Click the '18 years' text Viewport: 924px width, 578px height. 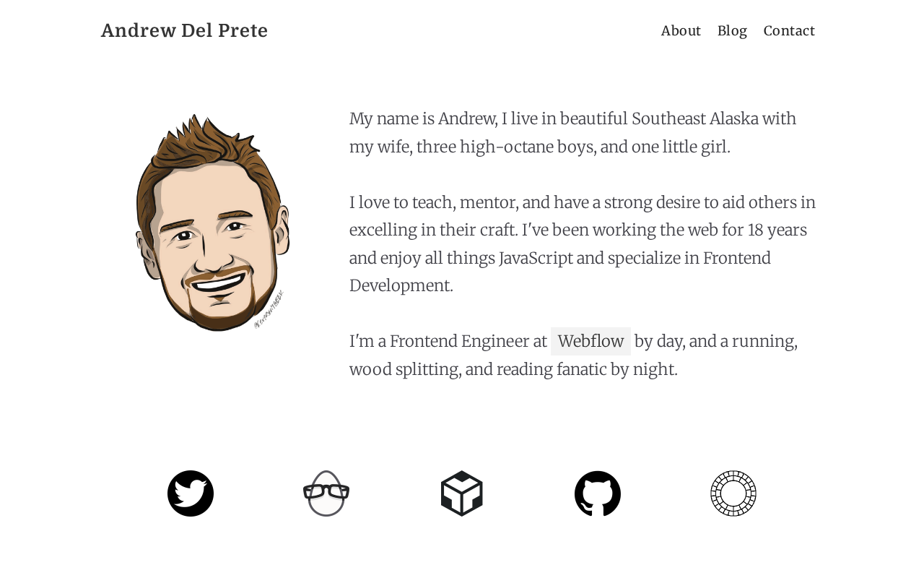coord(777,230)
